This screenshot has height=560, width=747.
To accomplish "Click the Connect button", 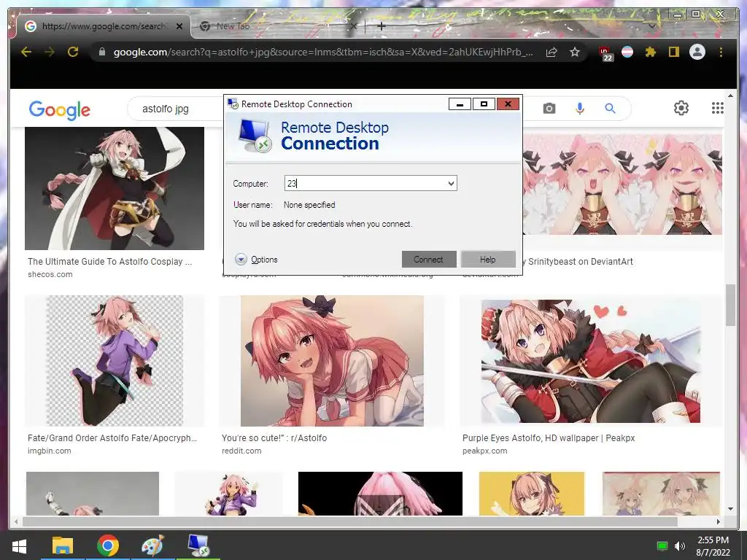I will tap(429, 260).
